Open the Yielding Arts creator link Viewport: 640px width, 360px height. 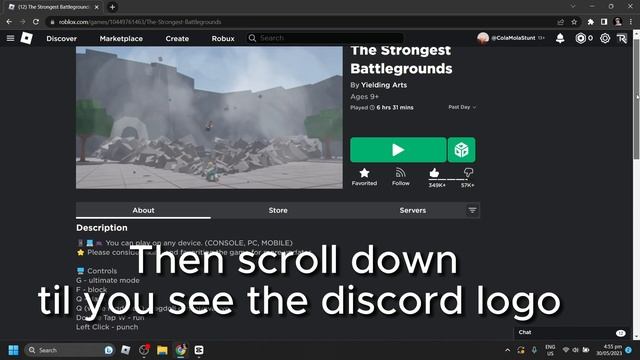pyautogui.click(x=384, y=85)
